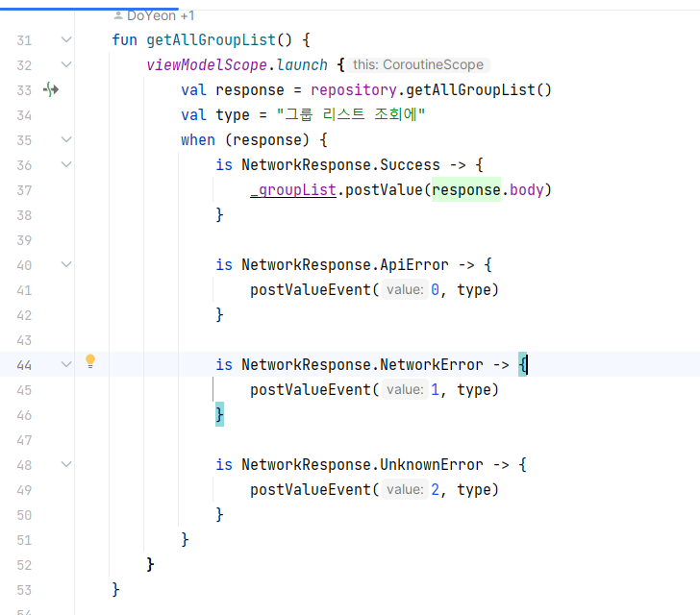Click the underlined _groupList variable

(293, 190)
